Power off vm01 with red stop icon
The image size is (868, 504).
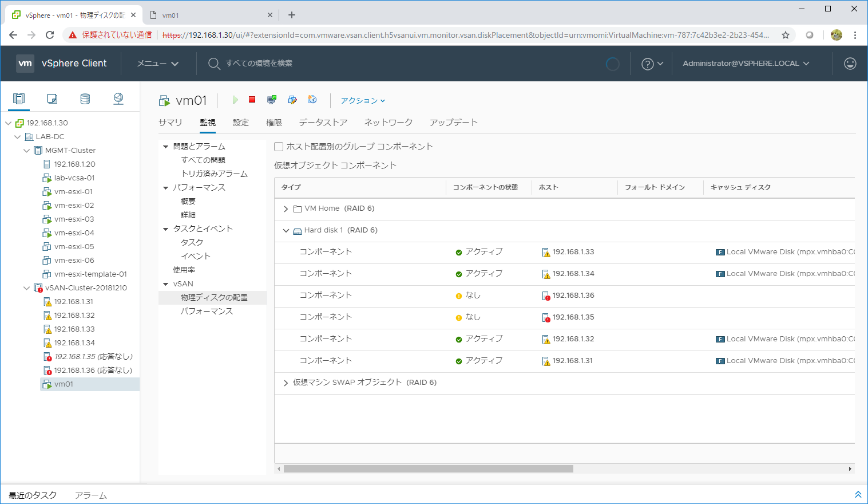click(252, 100)
